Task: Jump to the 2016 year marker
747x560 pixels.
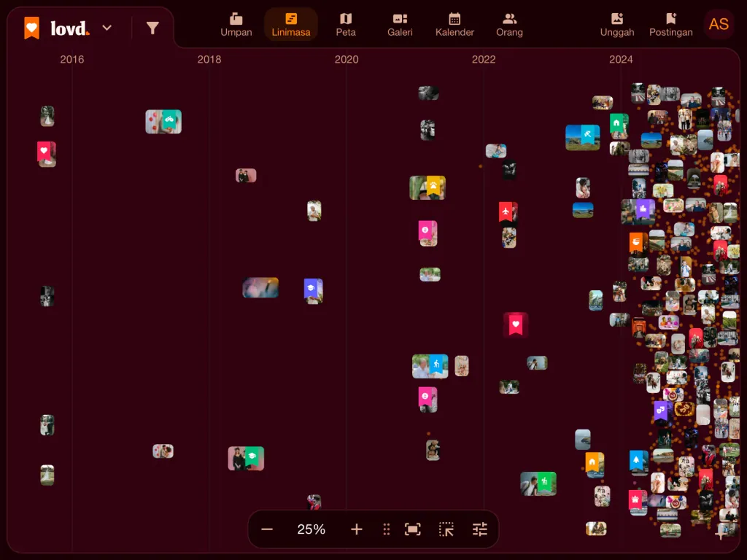Action: click(72, 60)
